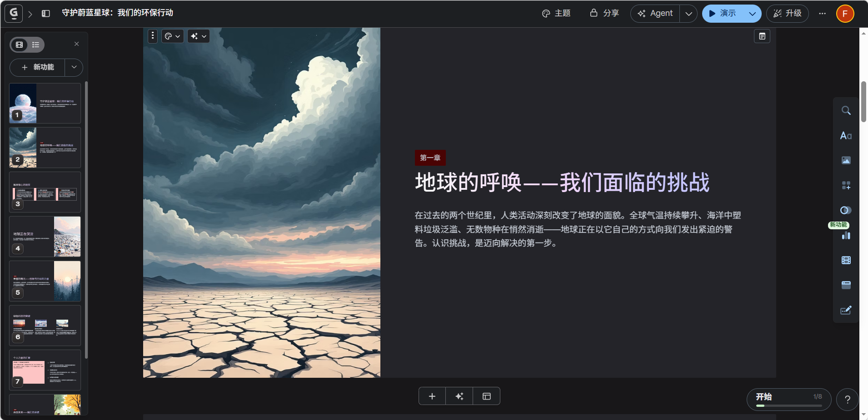Open the video embed film icon

click(846, 260)
